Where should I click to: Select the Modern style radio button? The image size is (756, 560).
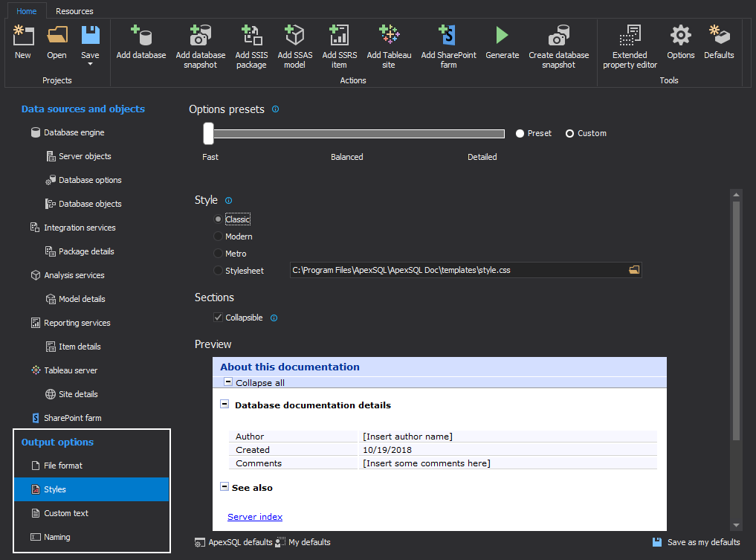pyautogui.click(x=218, y=236)
